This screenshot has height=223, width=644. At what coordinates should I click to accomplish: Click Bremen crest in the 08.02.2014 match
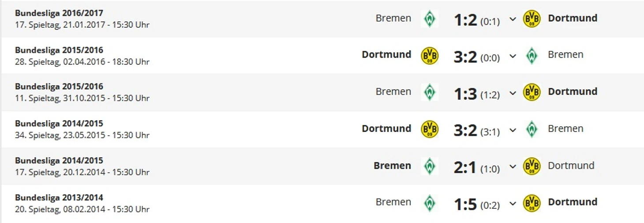(429, 203)
